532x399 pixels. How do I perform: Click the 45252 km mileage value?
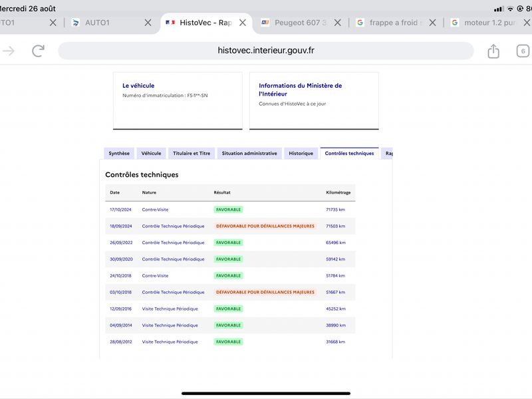(336, 309)
